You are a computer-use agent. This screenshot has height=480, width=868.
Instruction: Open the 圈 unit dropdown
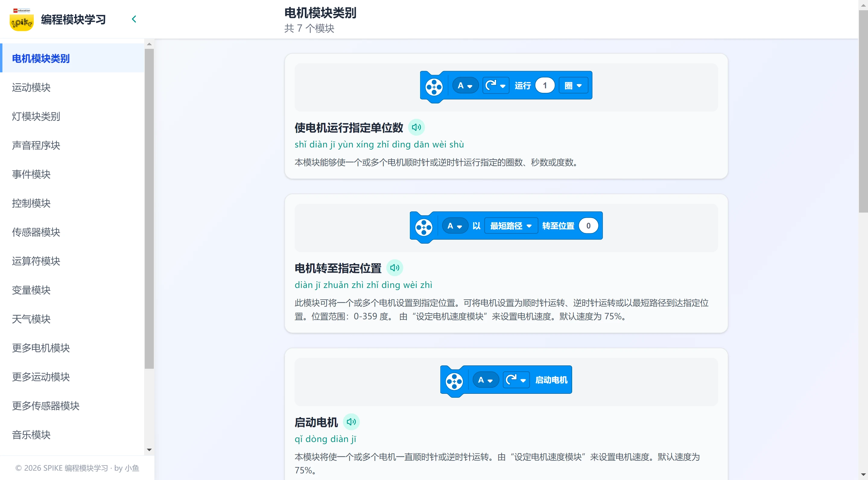pyautogui.click(x=573, y=85)
